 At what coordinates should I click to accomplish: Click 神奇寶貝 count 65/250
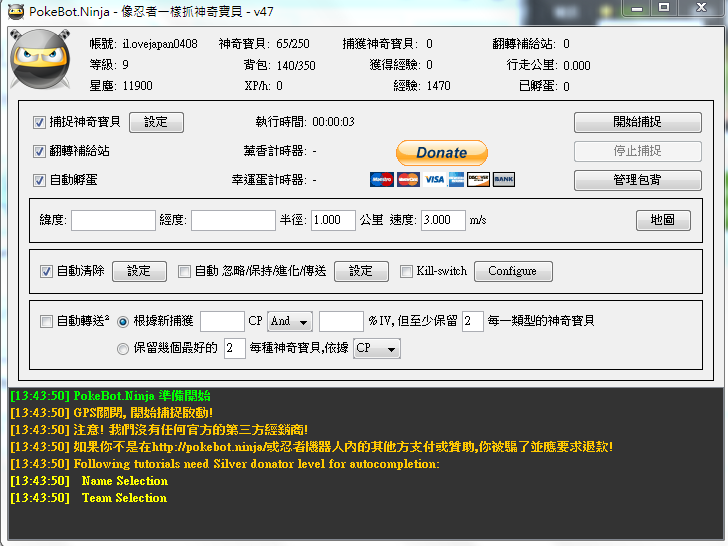[293, 44]
